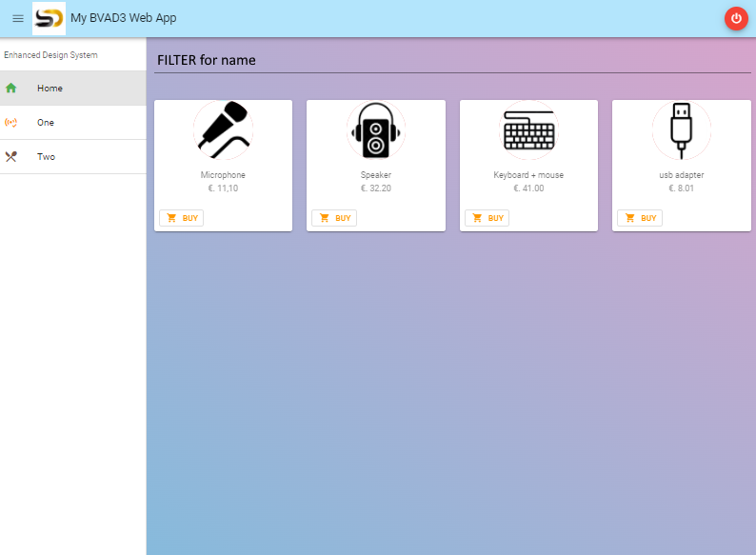This screenshot has width=756, height=555.
Task: Click the Microphone product image
Action: 223,129
